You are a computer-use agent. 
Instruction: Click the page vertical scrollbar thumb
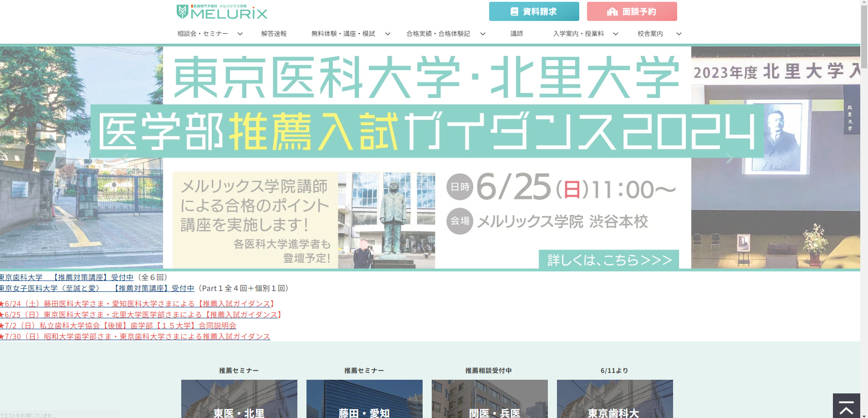[864, 37]
